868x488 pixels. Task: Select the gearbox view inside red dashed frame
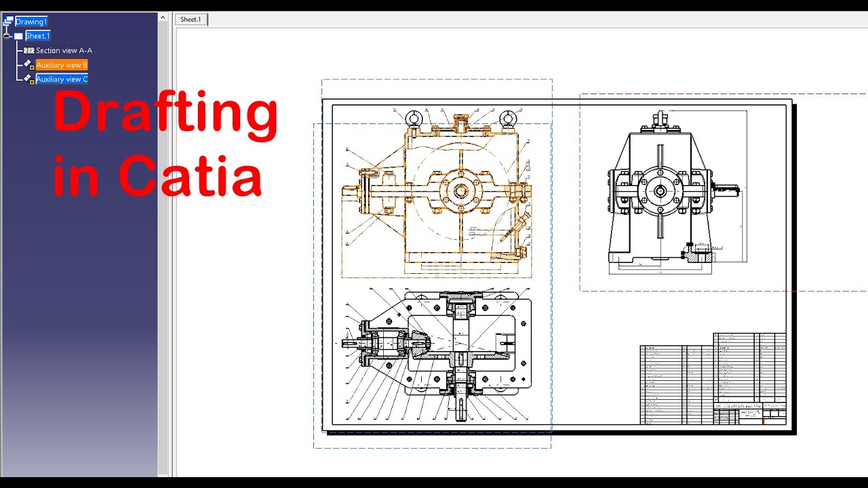pos(675,193)
